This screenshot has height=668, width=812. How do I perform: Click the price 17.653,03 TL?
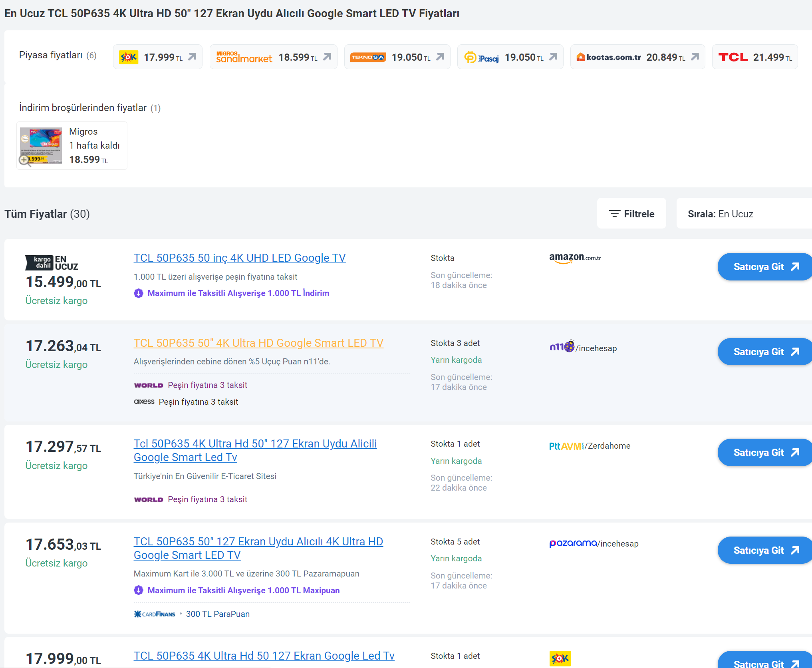click(x=64, y=545)
